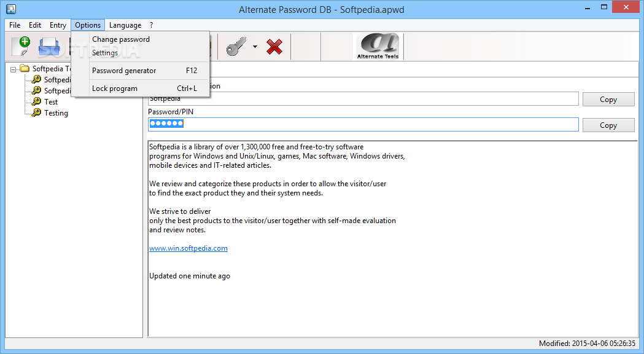Screen dimensions: 644x354
Task: Select the Test tree entry
Action: (51, 102)
